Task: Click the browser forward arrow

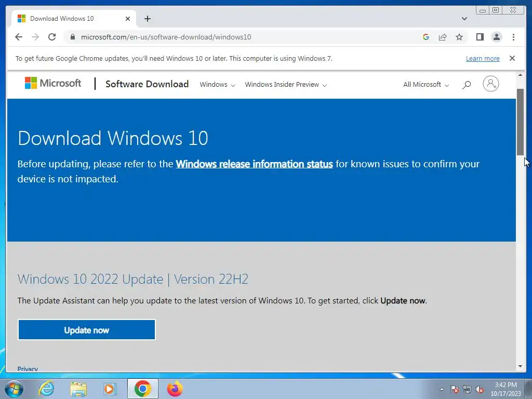Action: 35,37
